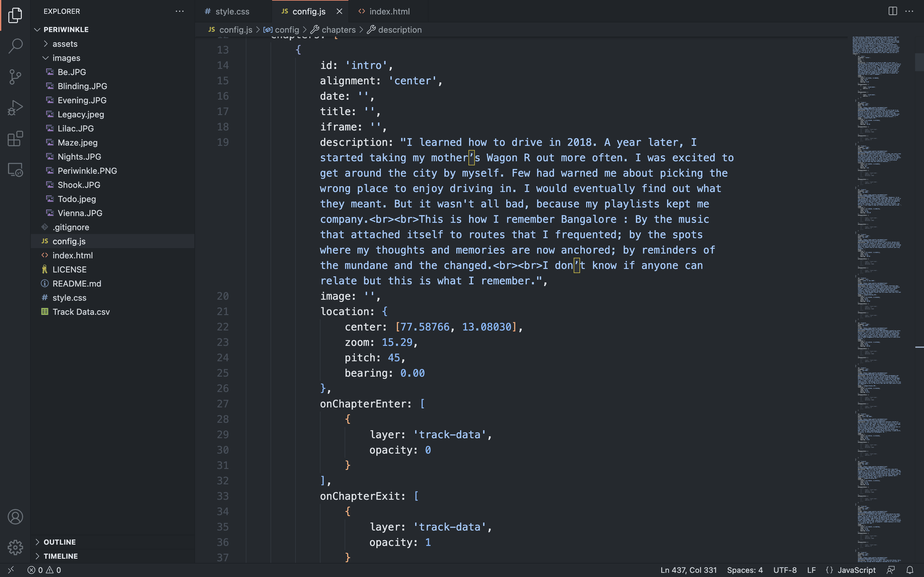Open the Manage gear menu
The image size is (924, 577).
click(x=15, y=547)
